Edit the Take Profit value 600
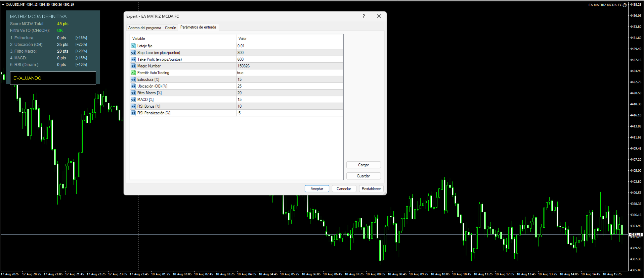Screen dimensions: 644x278 click(x=290, y=59)
